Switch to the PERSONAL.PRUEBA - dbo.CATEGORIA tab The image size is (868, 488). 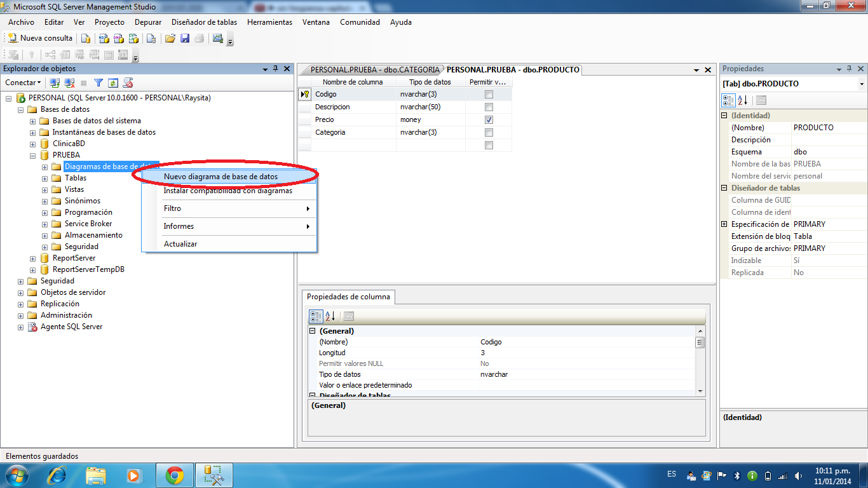pos(374,70)
